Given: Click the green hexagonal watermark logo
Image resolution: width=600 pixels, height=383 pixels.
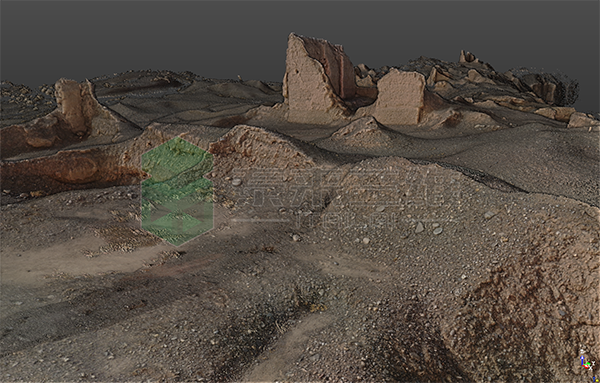Looking at the screenshot, I should [x=177, y=191].
